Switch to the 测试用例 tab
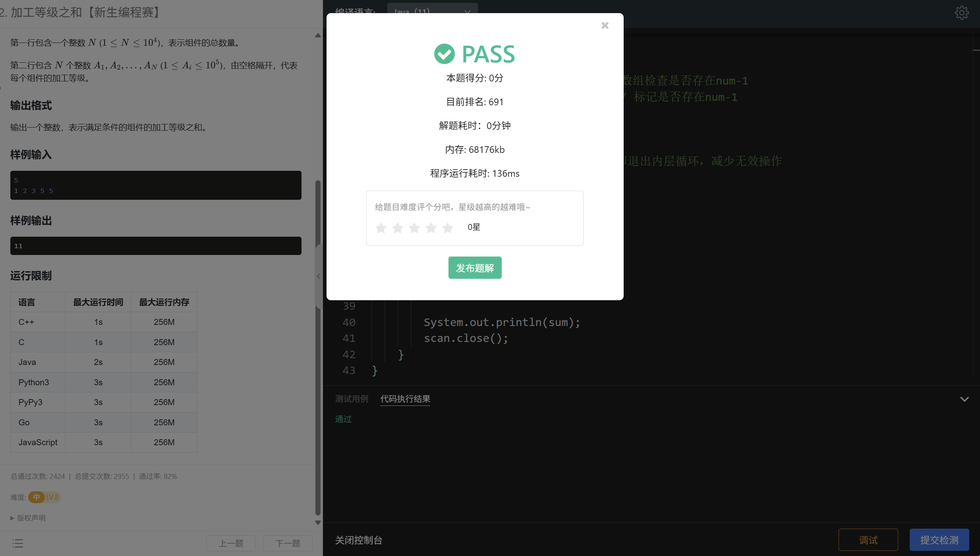980x556 pixels. tap(352, 399)
